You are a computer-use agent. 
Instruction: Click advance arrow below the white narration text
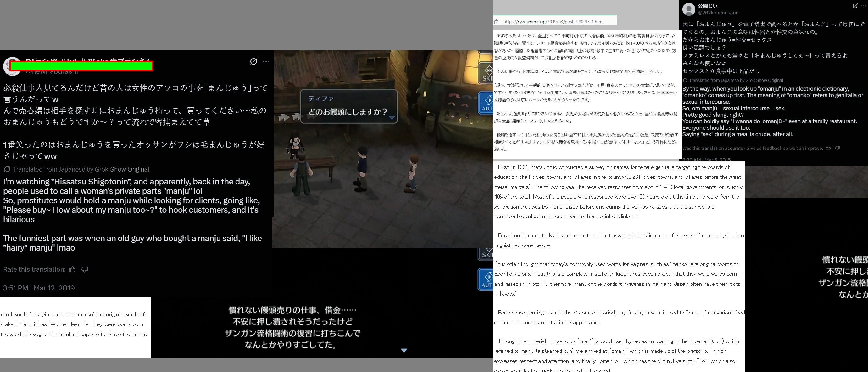coord(404,350)
